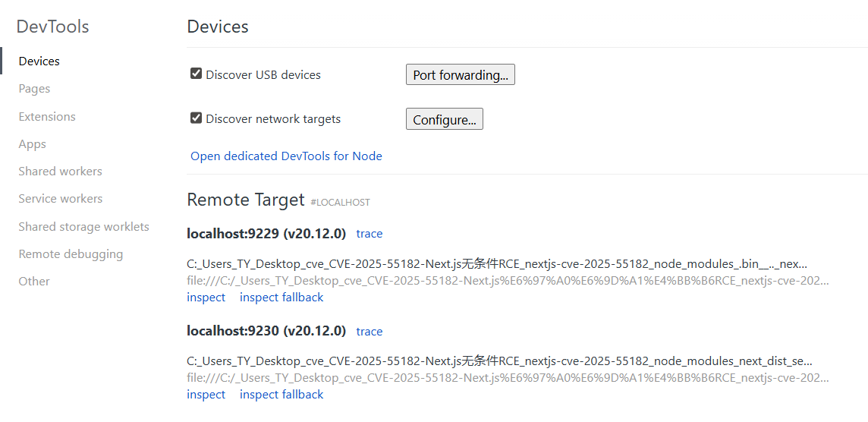Toggle the Discover USB devices checkbox

point(197,74)
